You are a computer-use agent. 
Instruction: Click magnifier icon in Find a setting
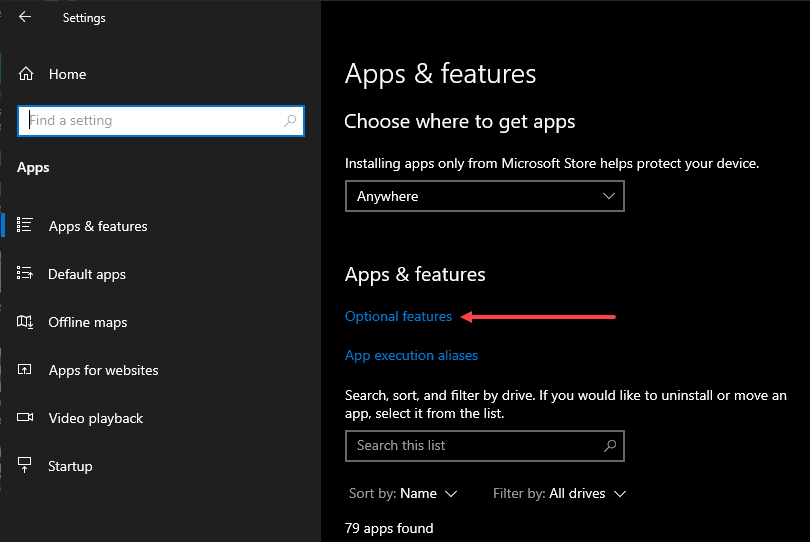pos(290,121)
